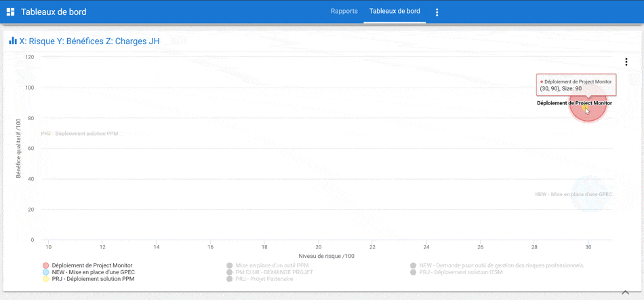Click the faded label PRJ - Déploiement solution PPM in chart
The image size is (644, 300).
tap(80, 134)
